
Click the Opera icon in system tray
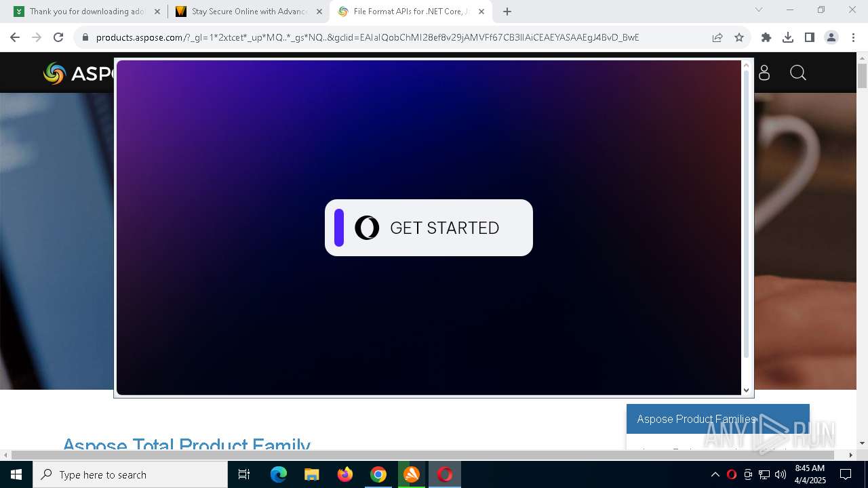tap(732, 474)
